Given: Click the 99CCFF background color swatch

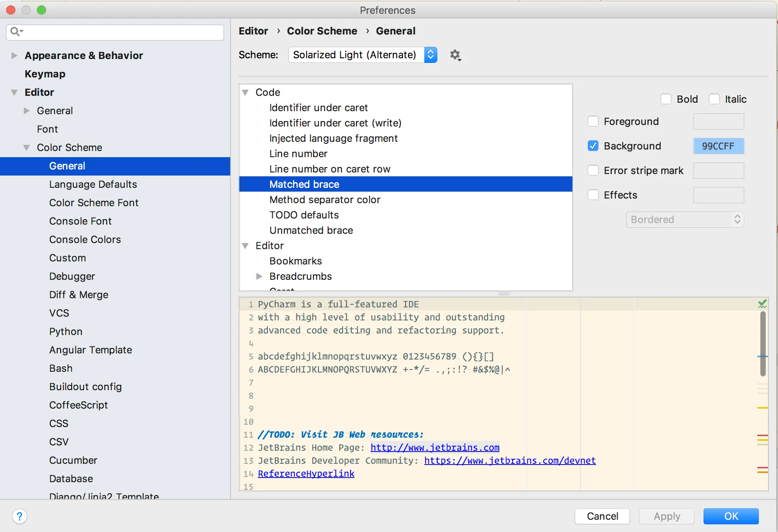Looking at the screenshot, I should pos(719,146).
